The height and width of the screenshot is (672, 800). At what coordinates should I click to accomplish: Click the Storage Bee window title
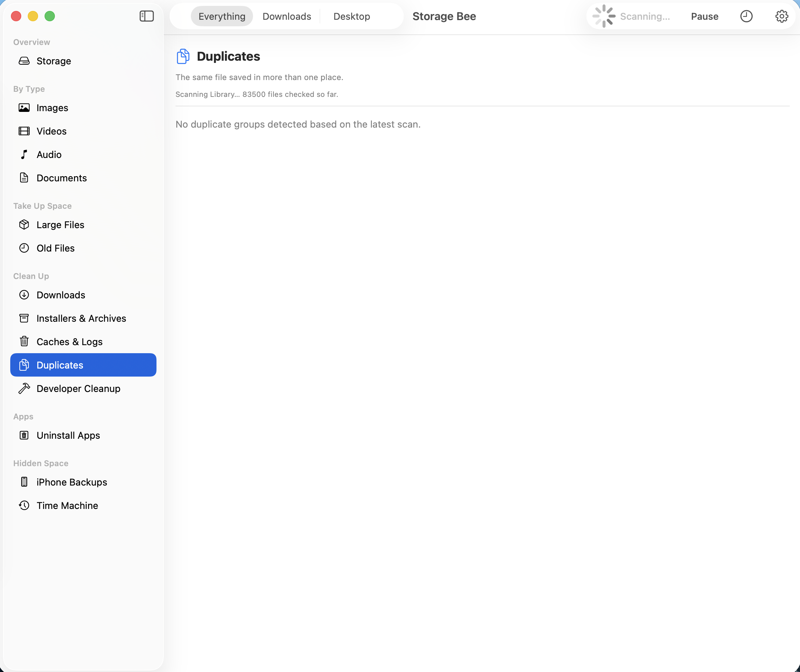click(444, 16)
